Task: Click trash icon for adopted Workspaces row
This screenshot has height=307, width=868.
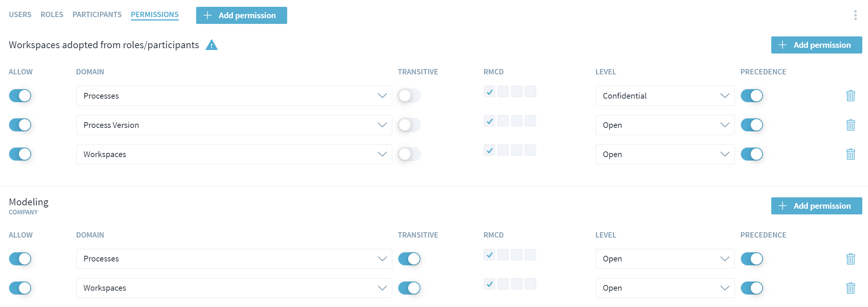Action: pos(851,154)
